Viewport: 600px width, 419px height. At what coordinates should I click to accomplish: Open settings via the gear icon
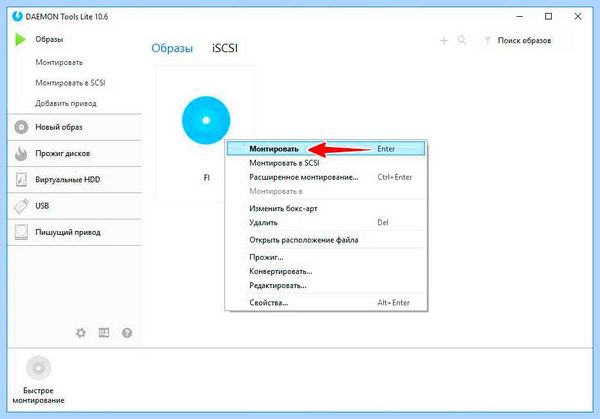click(x=81, y=333)
